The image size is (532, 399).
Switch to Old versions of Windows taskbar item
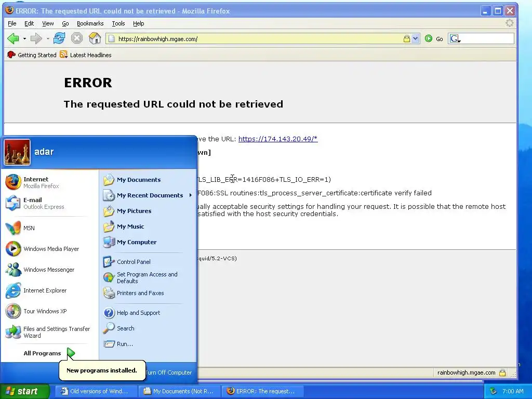(96, 391)
